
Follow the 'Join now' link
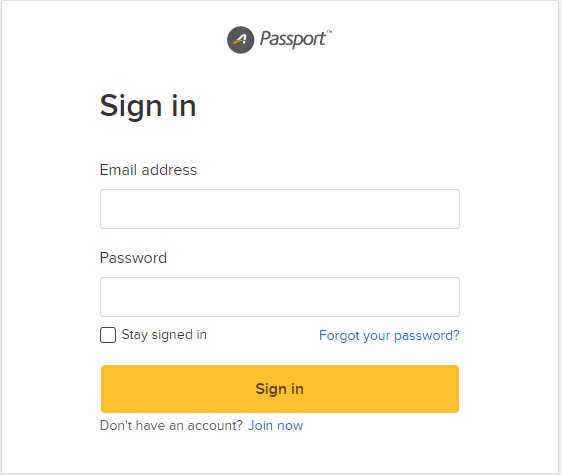point(276,426)
